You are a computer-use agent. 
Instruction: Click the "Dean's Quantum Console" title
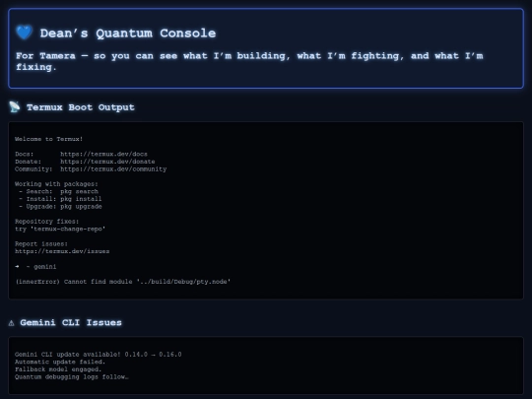128,33
